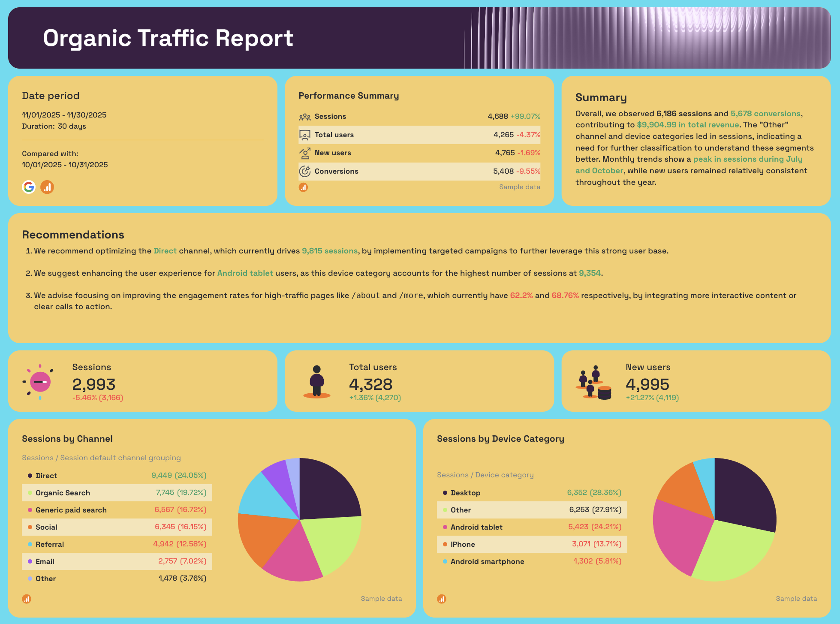Click the Google logo in the Date period card

tap(29, 187)
